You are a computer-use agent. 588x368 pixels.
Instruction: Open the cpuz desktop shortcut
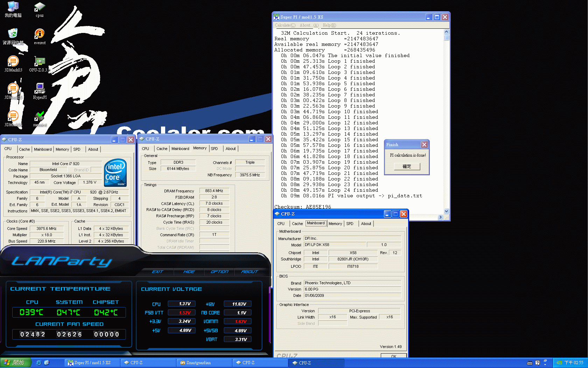40,9
